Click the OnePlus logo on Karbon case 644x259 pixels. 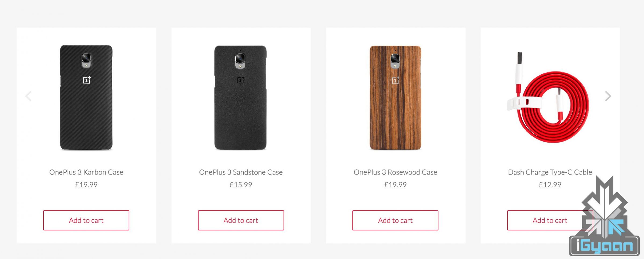tap(87, 80)
